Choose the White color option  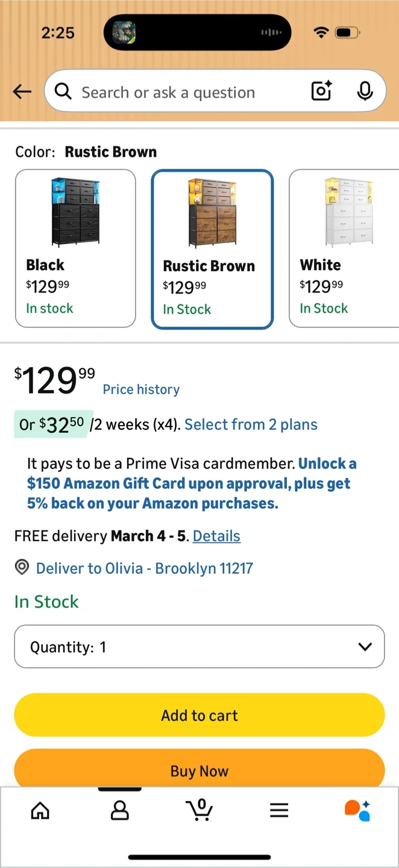[344, 248]
